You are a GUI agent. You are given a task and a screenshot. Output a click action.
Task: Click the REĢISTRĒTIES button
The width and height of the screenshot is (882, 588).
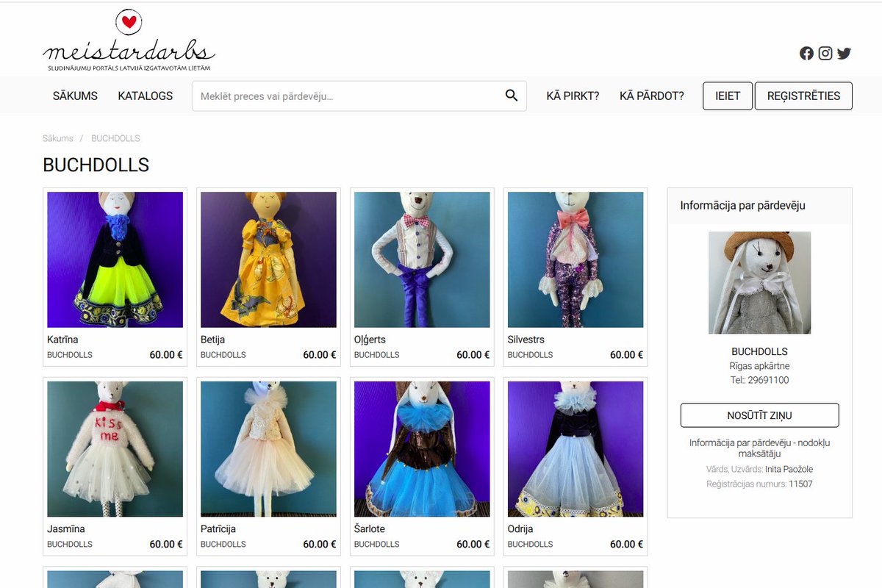pyautogui.click(x=803, y=96)
